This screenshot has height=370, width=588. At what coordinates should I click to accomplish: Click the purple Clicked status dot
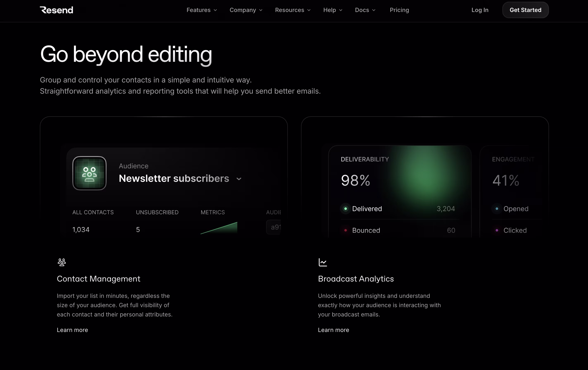coord(497,230)
